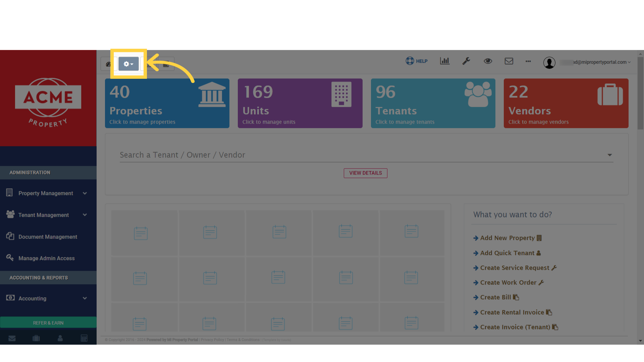Click the Create Invoice (Tenant) link
The height and width of the screenshot is (362, 644).
click(516, 327)
